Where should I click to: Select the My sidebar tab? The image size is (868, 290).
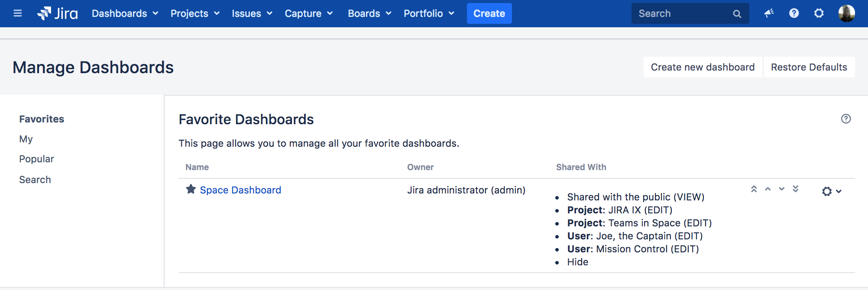pos(26,139)
